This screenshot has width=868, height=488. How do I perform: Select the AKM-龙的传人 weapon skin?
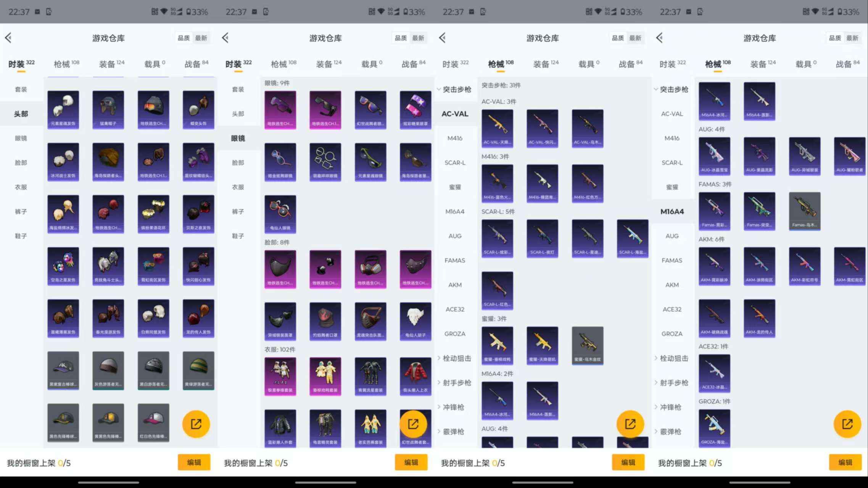[x=759, y=318]
